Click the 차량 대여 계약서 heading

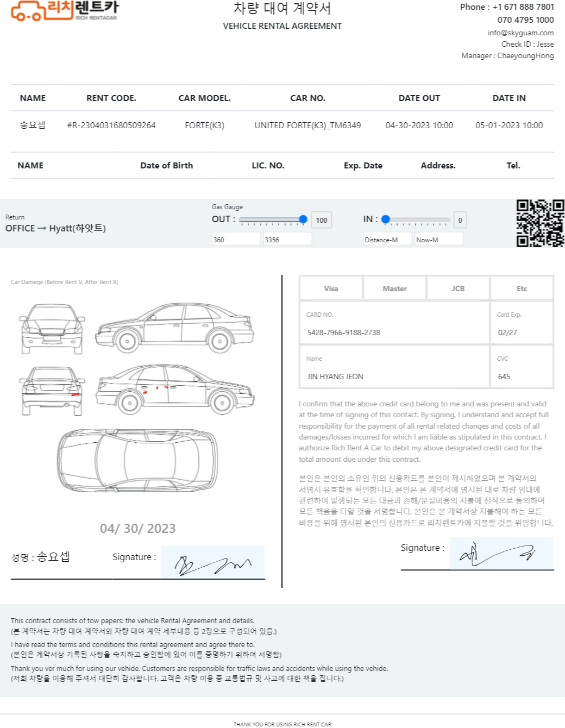[282, 8]
